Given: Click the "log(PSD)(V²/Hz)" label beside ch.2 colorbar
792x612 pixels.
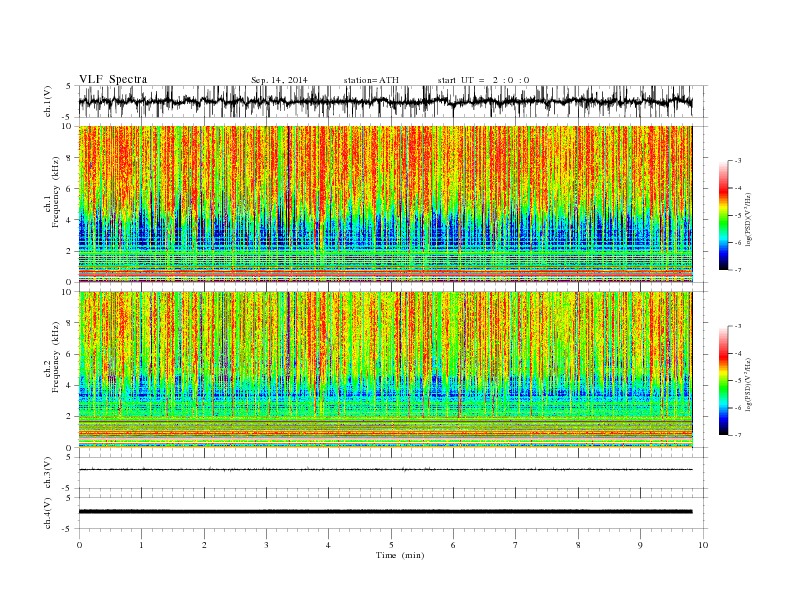Looking at the screenshot, I should tap(749, 384).
